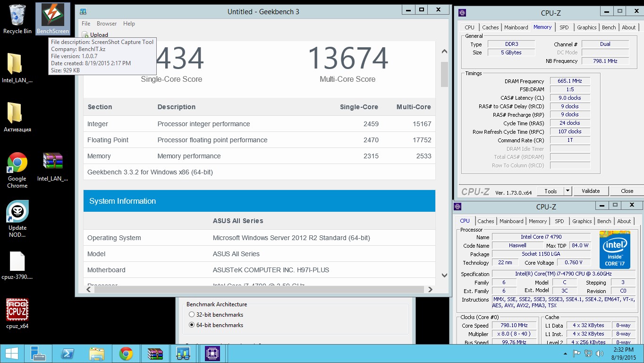Click the Core Voltage value 0.760 V

(573, 262)
